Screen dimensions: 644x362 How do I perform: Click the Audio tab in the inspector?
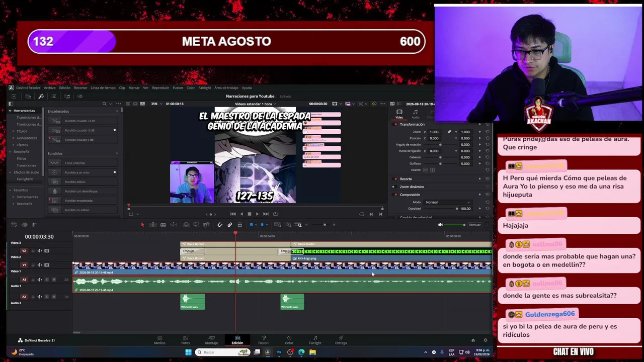tap(415, 114)
